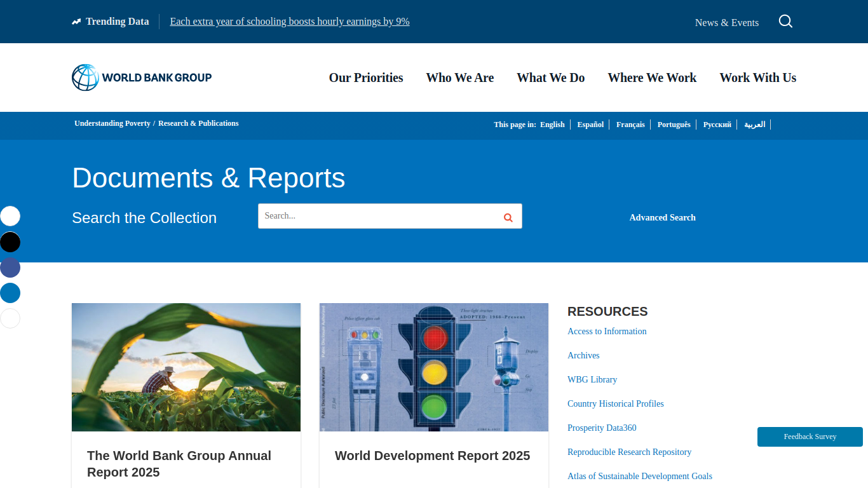Click the black share circle in sidebar
Image resolution: width=868 pixels, height=488 pixels.
pos(10,242)
